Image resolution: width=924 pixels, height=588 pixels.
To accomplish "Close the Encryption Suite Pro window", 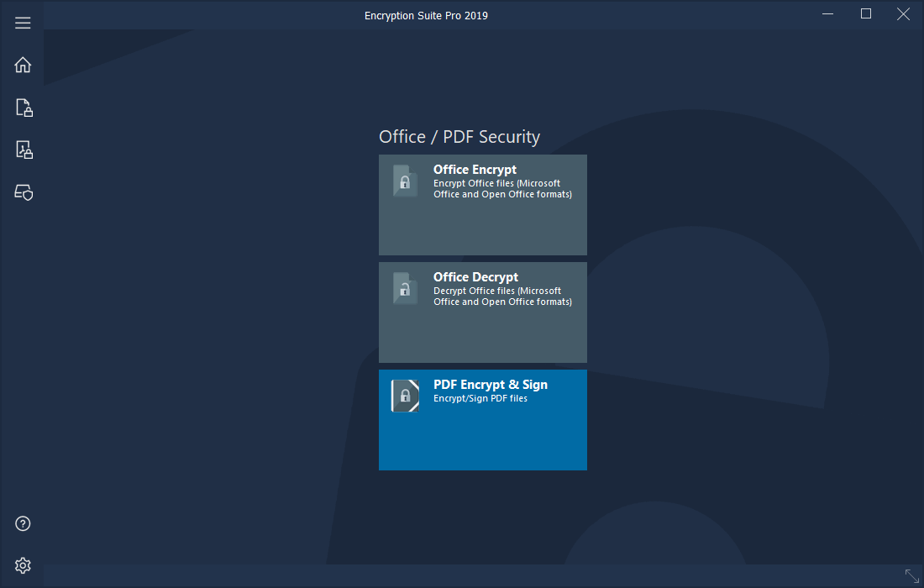I will 904,14.
